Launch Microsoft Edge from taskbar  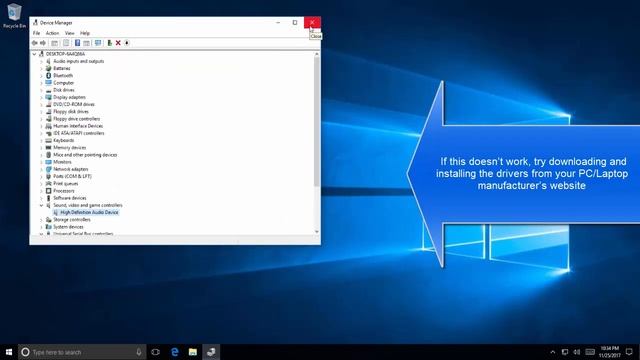[x=174, y=352]
